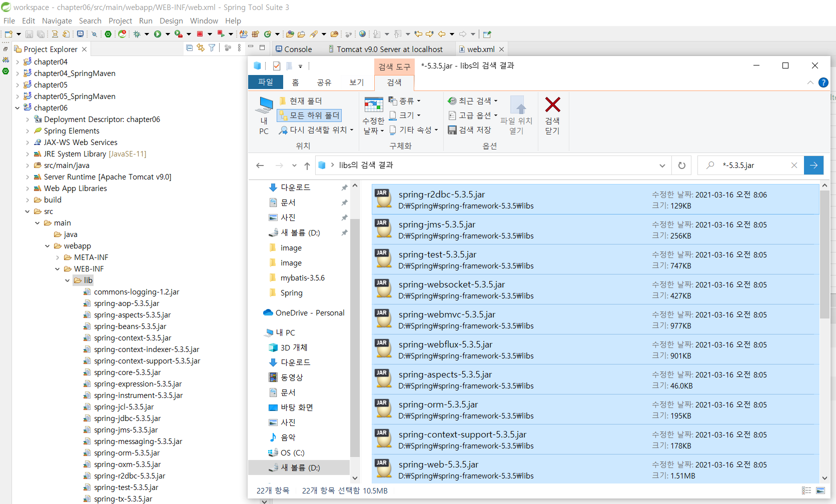Image resolution: width=836 pixels, height=504 pixels.
Task: Open the Project menu in STS
Action: tap(120, 20)
